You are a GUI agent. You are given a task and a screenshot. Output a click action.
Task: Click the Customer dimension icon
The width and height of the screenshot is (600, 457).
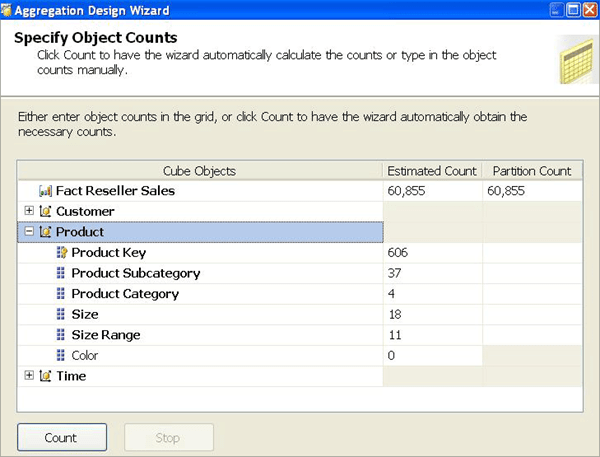click(45, 212)
